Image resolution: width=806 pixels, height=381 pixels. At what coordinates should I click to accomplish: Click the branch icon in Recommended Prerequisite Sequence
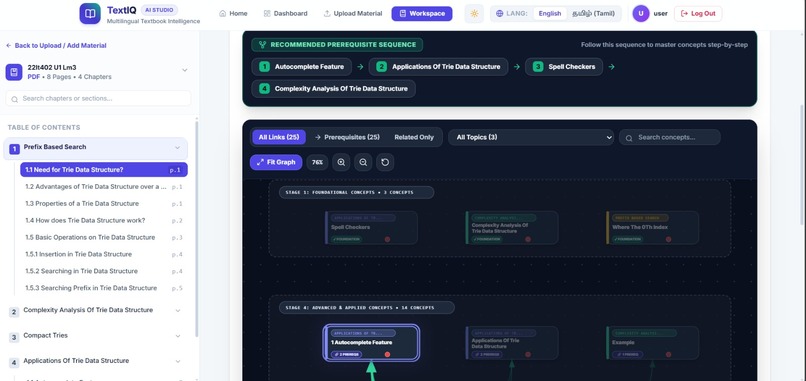point(263,45)
